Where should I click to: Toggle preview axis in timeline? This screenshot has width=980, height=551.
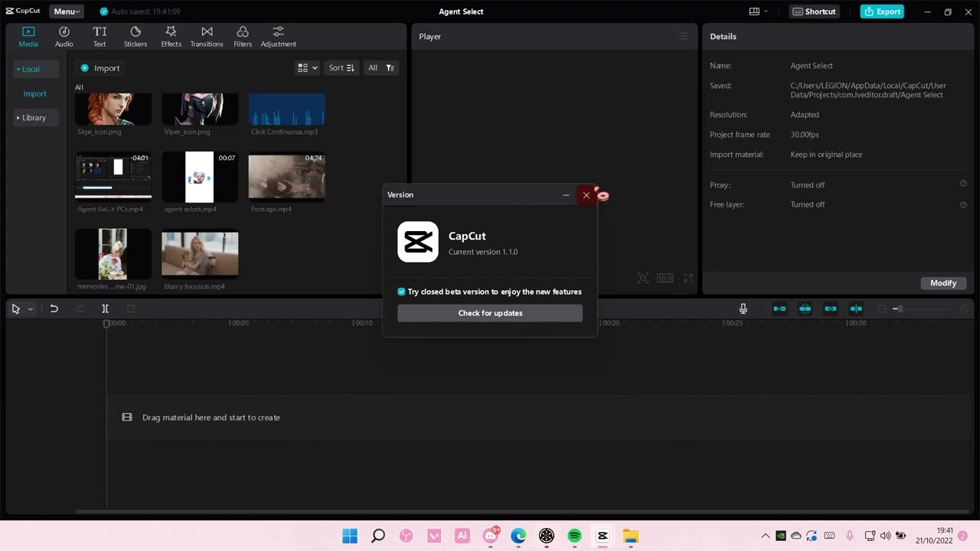(x=856, y=308)
